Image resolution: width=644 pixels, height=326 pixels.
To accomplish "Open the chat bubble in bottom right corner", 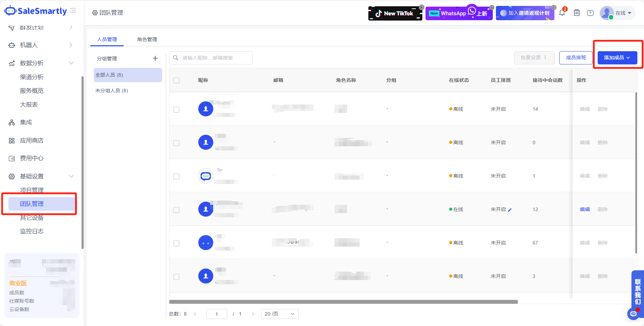I will [633, 314].
